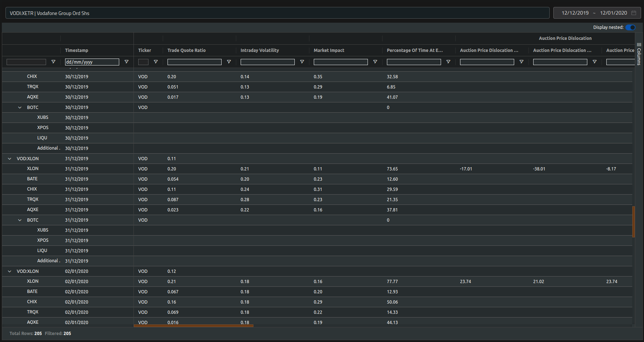Open the calendar icon beside the date range
644x342 pixels.
pyautogui.click(x=634, y=13)
